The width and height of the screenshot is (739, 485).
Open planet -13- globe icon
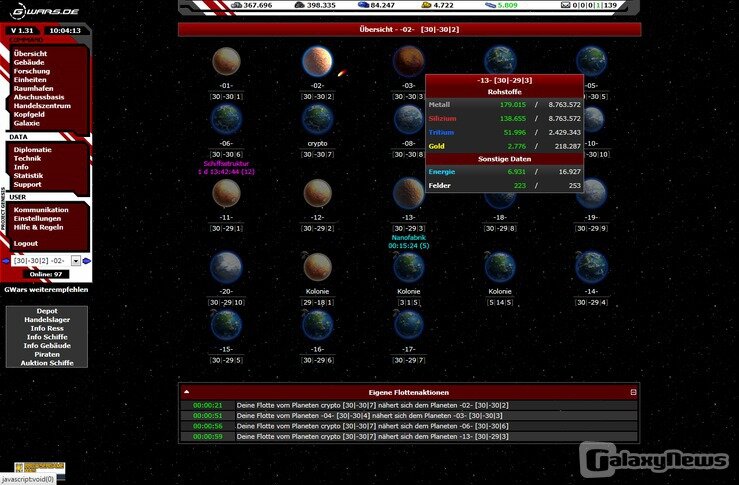(x=409, y=193)
